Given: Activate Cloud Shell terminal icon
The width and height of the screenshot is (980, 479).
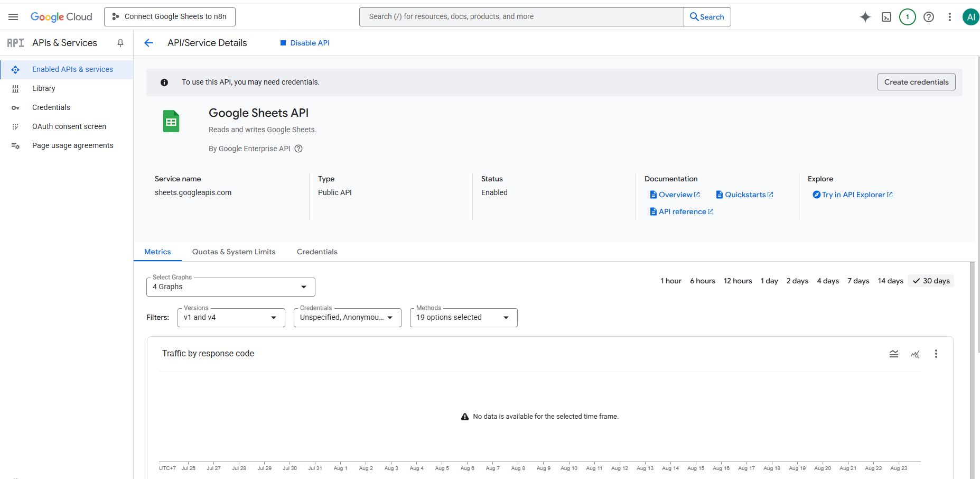Looking at the screenshot, I should pos(886,17).
